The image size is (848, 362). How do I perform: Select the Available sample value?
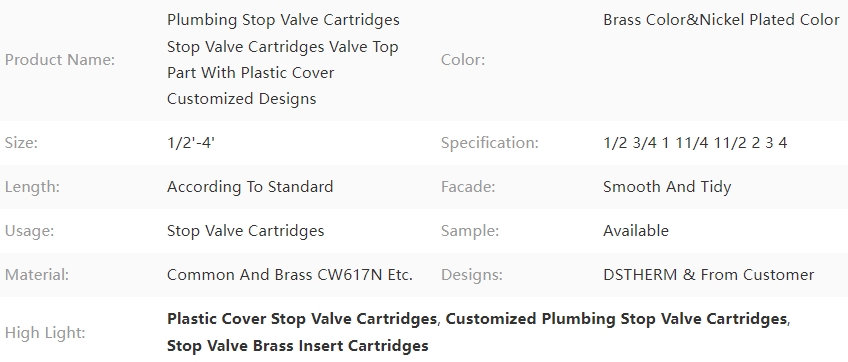[x=636, y=231]
